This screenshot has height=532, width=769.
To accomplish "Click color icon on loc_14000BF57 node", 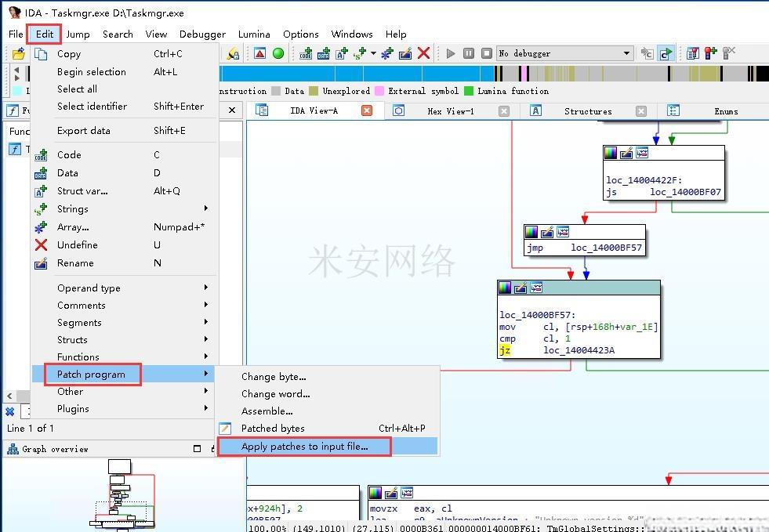I will tap(505, 288).
